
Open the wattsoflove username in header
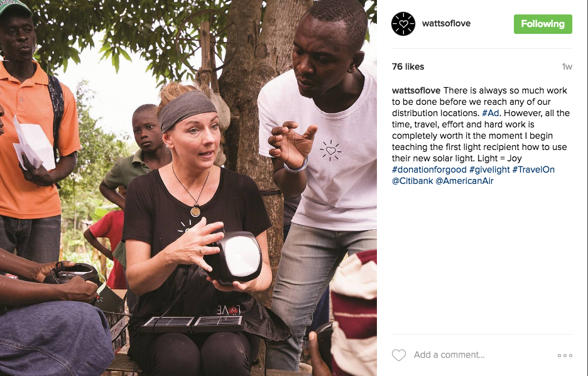446,23
